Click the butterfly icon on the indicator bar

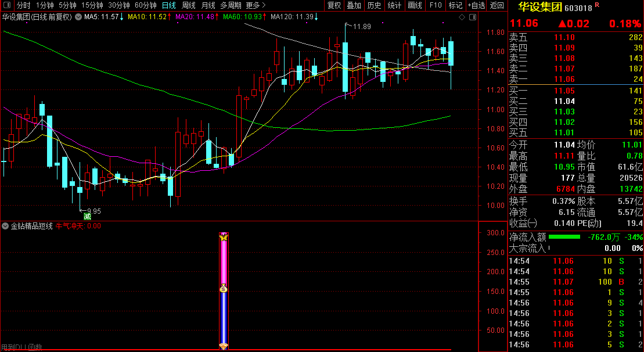[224, 237]
